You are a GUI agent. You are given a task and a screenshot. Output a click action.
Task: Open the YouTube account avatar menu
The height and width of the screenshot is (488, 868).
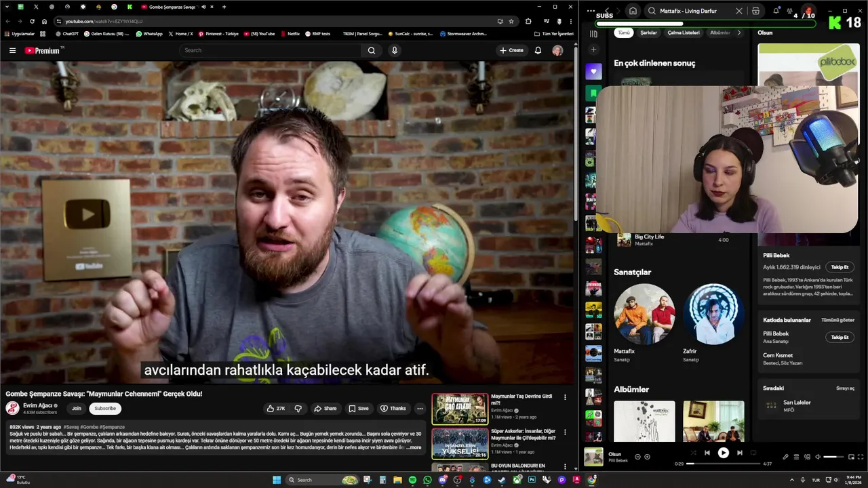(557, 50)
